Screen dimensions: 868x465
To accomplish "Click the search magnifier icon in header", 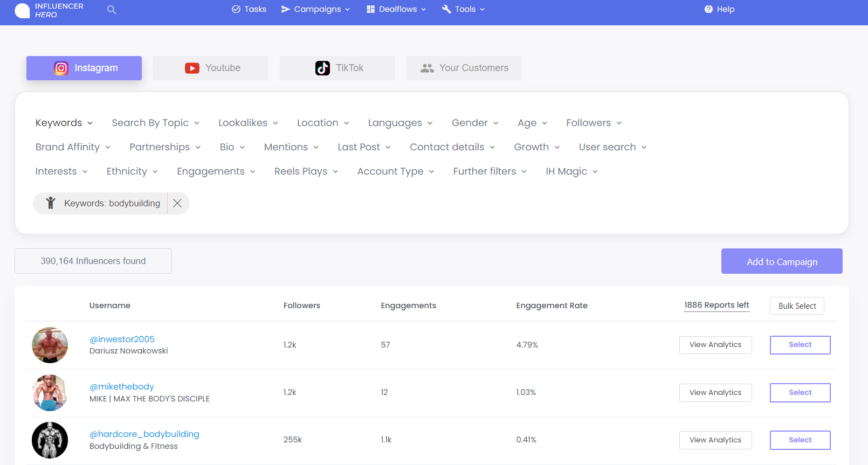I will tap(112, 10).
